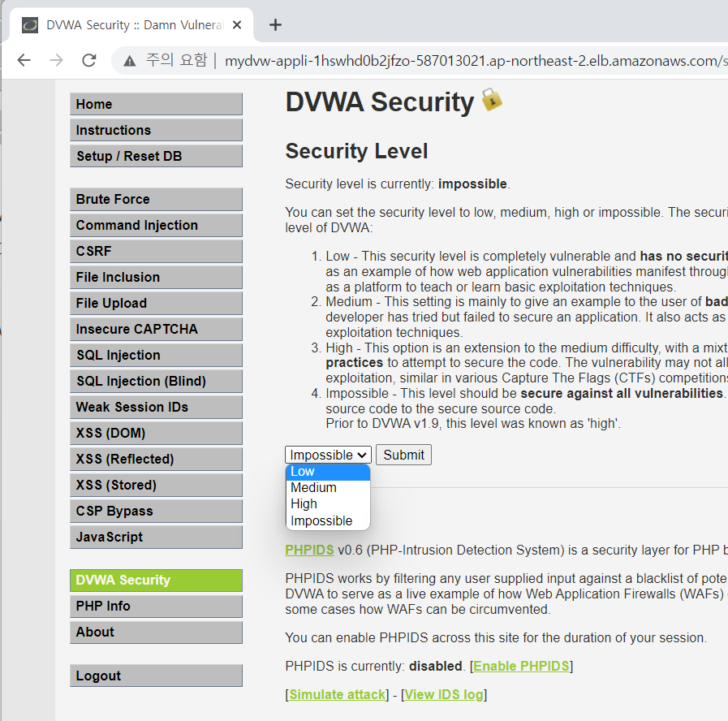This screenshot has height=721, width=728.
Task: Go back with the browser back arrow
Action: [x=24, y=60]
